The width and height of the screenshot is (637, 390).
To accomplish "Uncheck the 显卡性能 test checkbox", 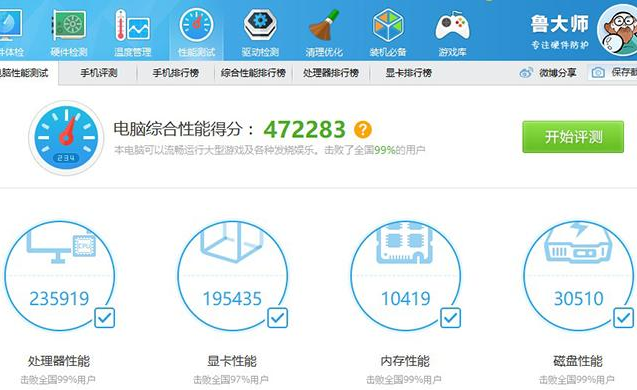I will coord(277,318).
